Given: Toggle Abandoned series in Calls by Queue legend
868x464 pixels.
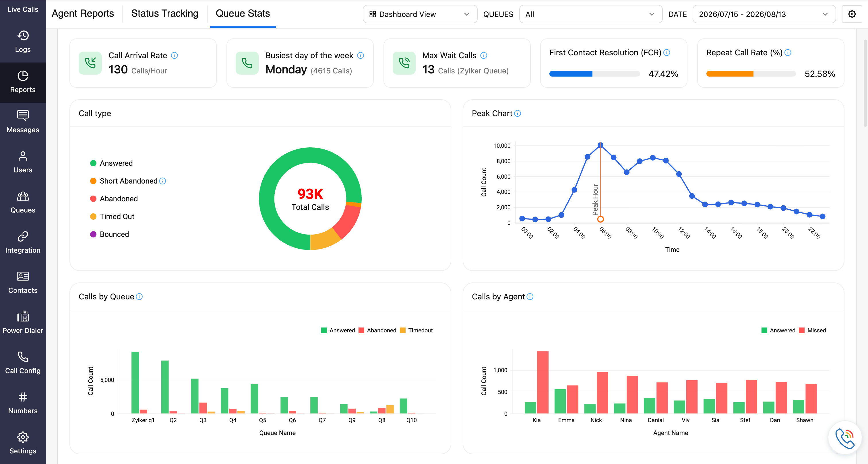Looking at the screenshot, I should pos(377,330).
